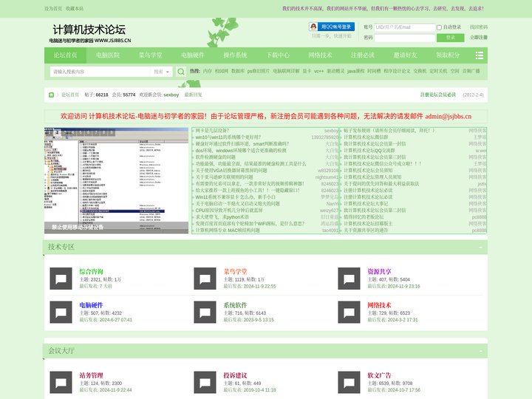Viewport: 532px width, 399px height.
Task: Open the thread 计算机网络专业 MAC帧结构问题
Action: tap(228, 231)
